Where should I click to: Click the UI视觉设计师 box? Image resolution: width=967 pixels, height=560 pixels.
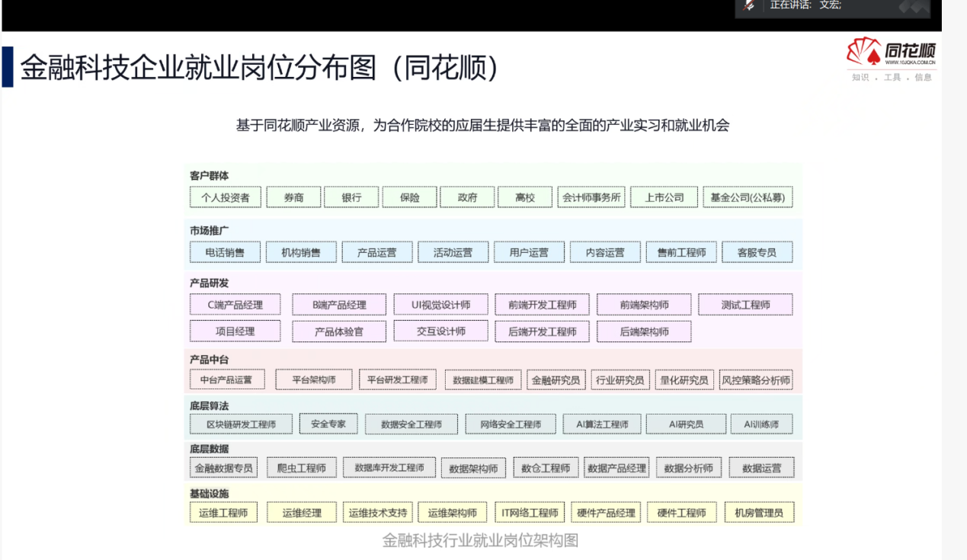(440, 305)
